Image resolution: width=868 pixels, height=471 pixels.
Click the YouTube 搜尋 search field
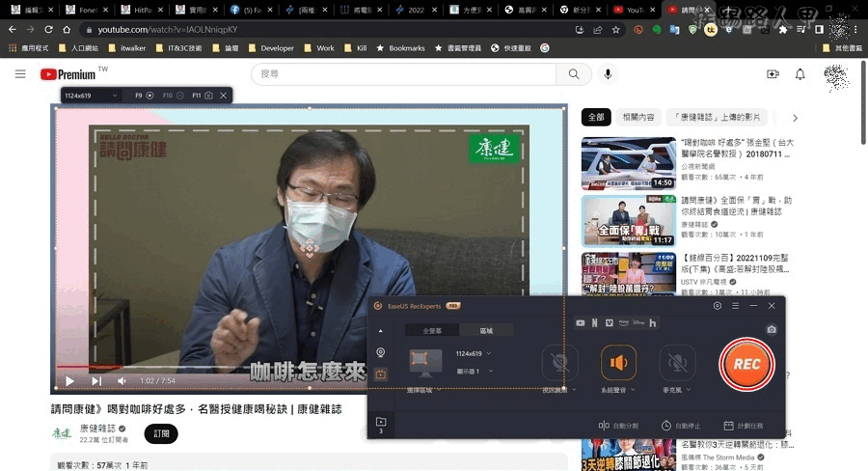click(403, 74)
